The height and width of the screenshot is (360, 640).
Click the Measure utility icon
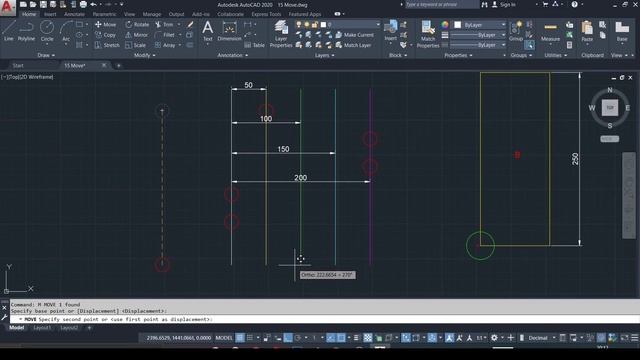tap(550, 31)
